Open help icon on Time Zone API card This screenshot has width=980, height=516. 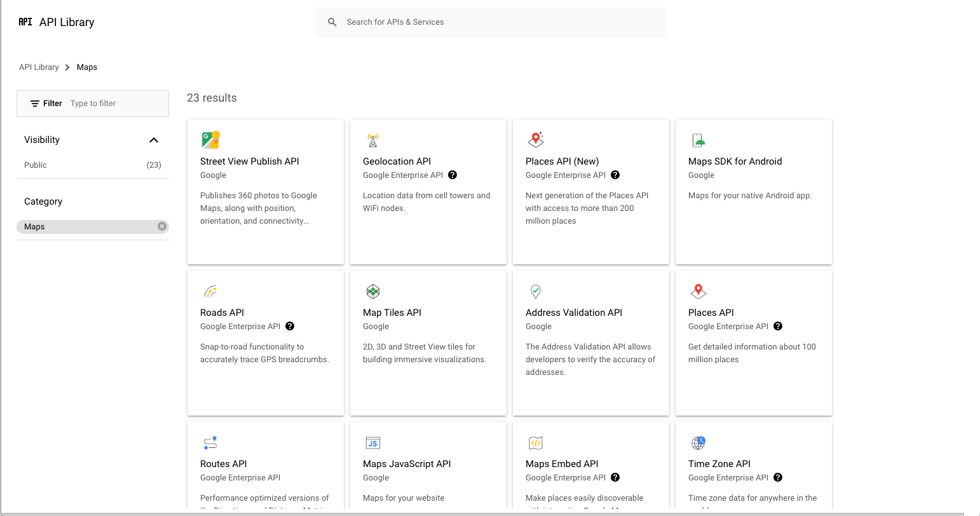[778, 477]
